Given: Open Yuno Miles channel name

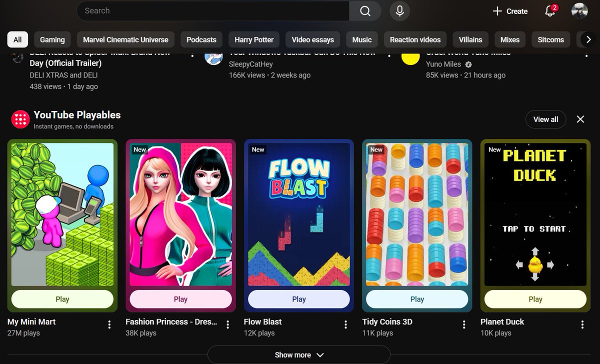Looking at the screenshot, I should coord(444,64).
